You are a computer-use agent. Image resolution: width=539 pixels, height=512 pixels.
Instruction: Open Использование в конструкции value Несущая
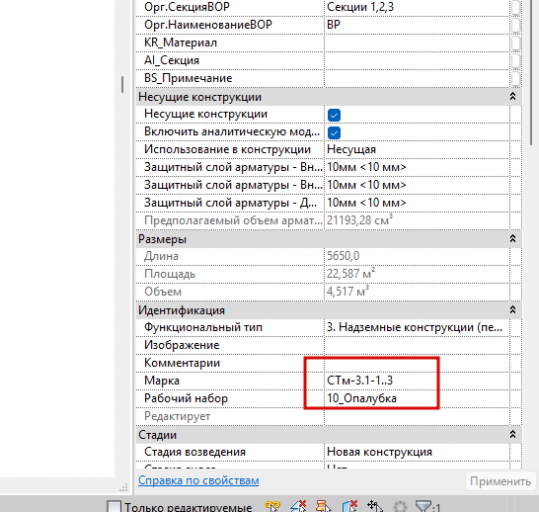pos(417,150)
